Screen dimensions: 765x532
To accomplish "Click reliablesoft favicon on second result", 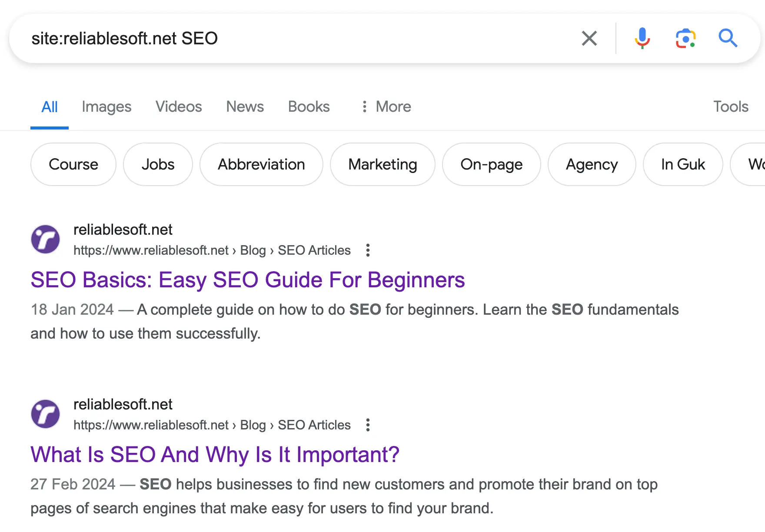I will point(46,414).
